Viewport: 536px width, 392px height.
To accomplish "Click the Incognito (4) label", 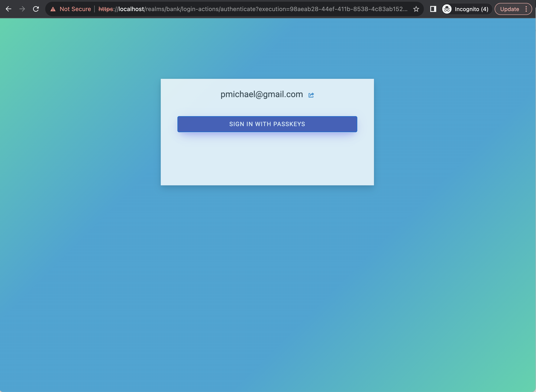I will 471,9.
